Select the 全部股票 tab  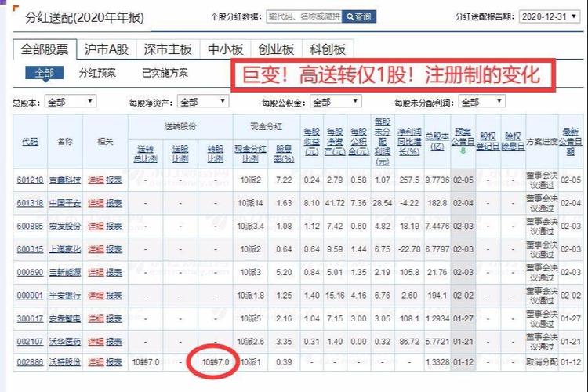pyautogui.click(x=45, y=49)
